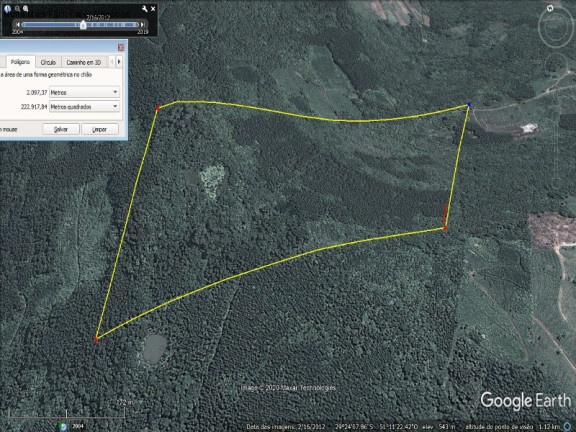The image size is (576, 432).
Task: Click the Limpar button
Action: click(x=100, y=129)
